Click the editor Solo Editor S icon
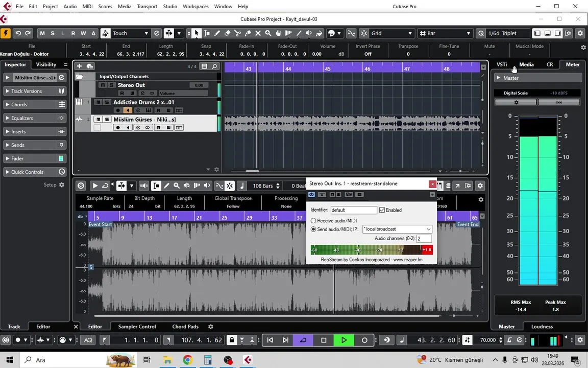 [81, 186]
